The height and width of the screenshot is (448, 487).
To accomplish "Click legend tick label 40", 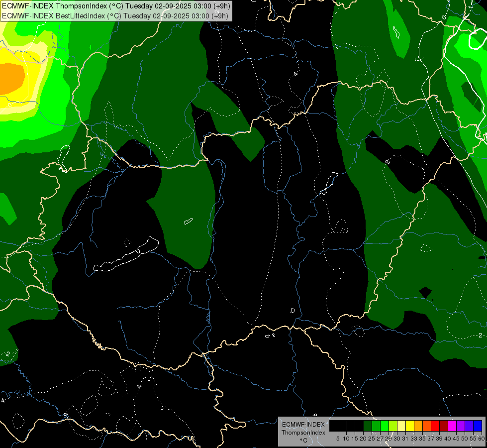I will click(448, 439).
